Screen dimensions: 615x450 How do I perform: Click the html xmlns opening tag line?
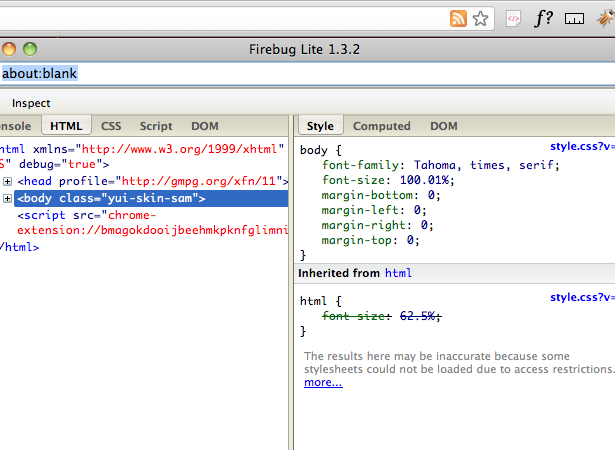tap(142, 149)
